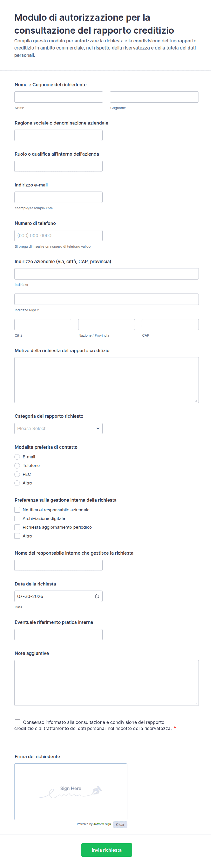Open the calendar date picker icon

pos(97,596)
